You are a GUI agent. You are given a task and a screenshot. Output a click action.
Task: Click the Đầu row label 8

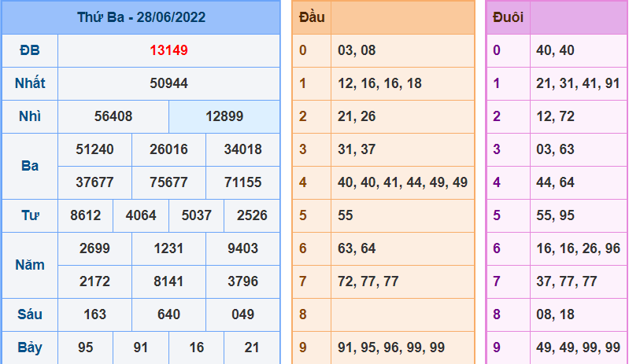coord(303,314)
